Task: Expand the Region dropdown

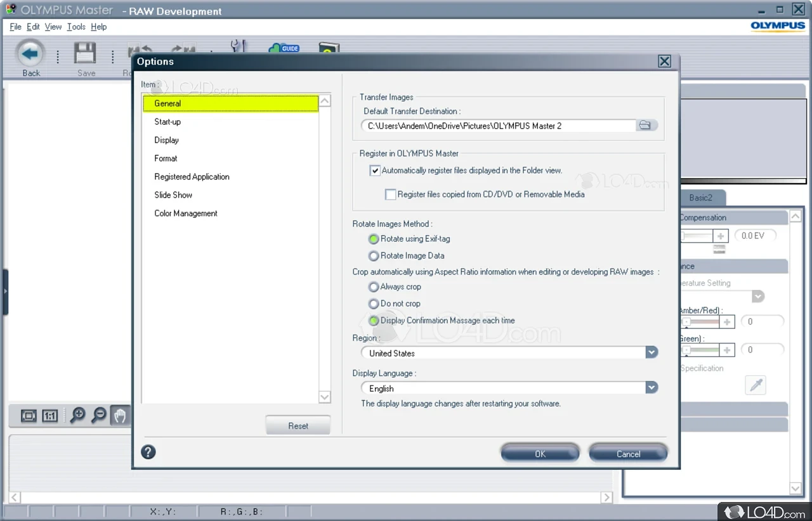Action: tap(652, 352)
